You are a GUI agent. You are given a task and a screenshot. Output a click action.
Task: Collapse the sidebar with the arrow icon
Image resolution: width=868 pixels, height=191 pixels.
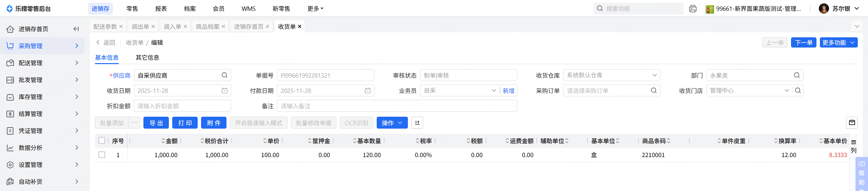pyautogui.click(x=76, y=29)
